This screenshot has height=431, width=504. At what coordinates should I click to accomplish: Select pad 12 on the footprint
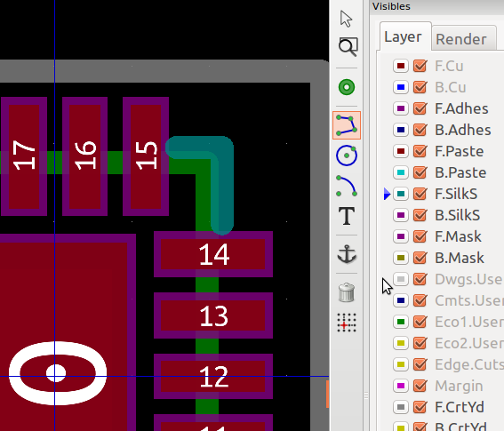pyautogui.click(x=213, y=377)
